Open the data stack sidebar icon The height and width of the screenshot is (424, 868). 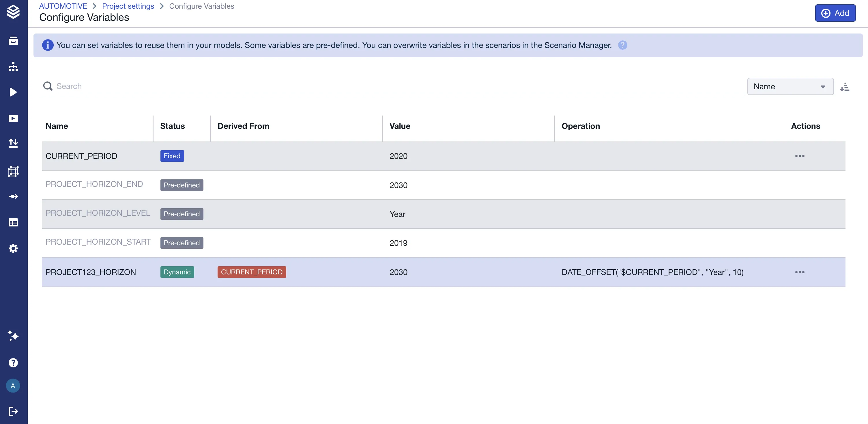pyautogui.click(x=13, y=40)
